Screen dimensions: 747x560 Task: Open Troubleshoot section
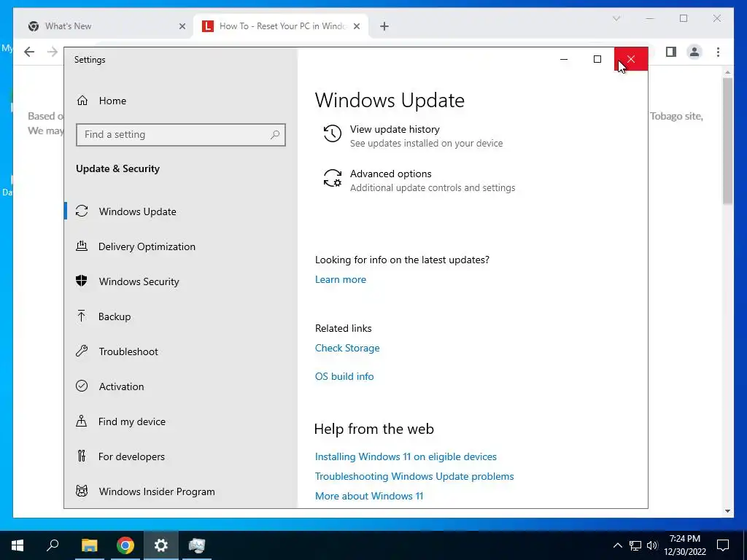click(181, 351)
